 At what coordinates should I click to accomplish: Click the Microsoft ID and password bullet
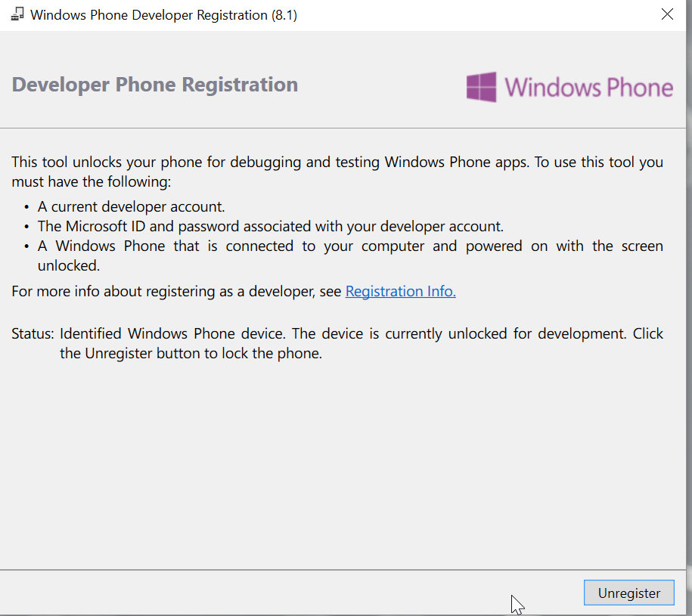pyautogui.click(x=271, y=226)
